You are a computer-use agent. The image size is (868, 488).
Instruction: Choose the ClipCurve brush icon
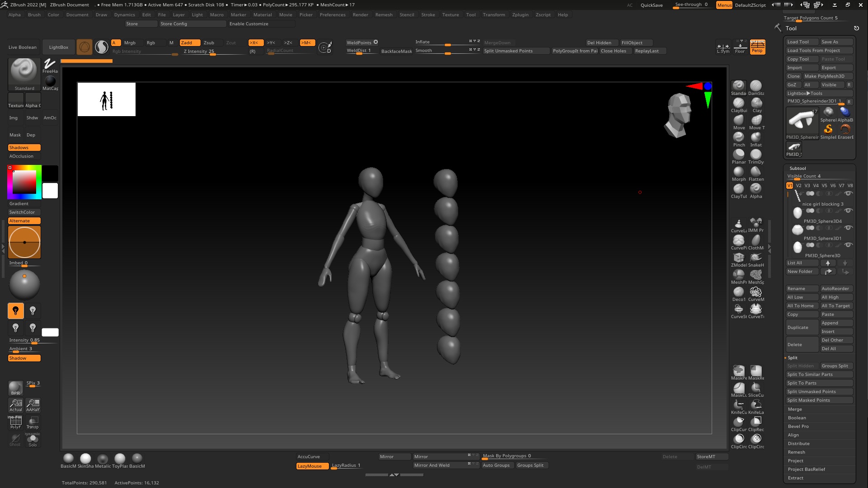[739, 422]
